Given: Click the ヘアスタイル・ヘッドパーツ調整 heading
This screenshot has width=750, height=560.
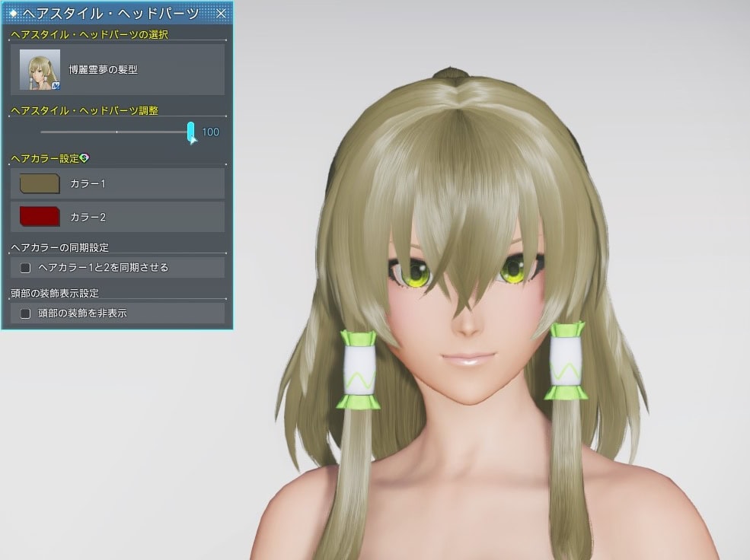Looking at the screenshot, I should click(x=85, y=110).
